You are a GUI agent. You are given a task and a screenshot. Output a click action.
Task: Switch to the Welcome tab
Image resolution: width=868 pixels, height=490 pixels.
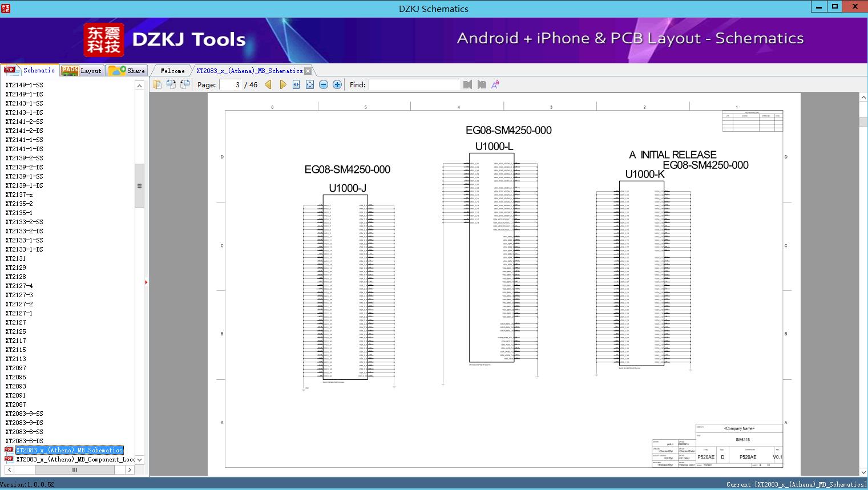click(172, 71)
